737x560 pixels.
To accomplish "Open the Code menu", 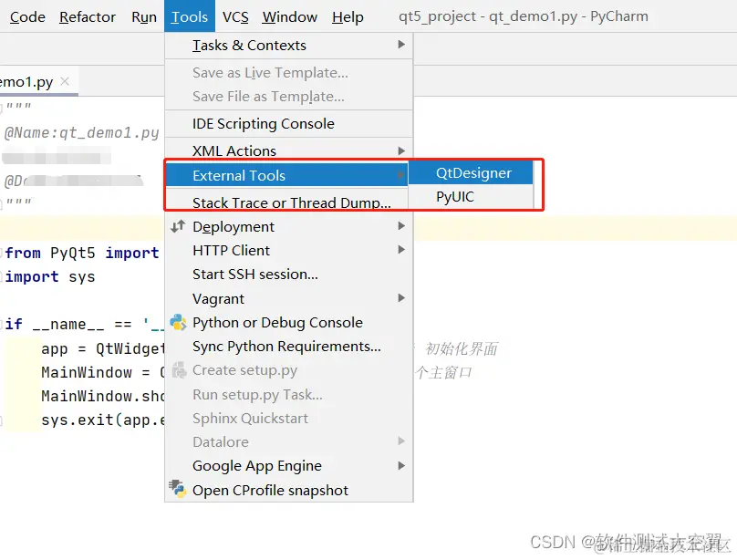I will [x=27, y=17].
